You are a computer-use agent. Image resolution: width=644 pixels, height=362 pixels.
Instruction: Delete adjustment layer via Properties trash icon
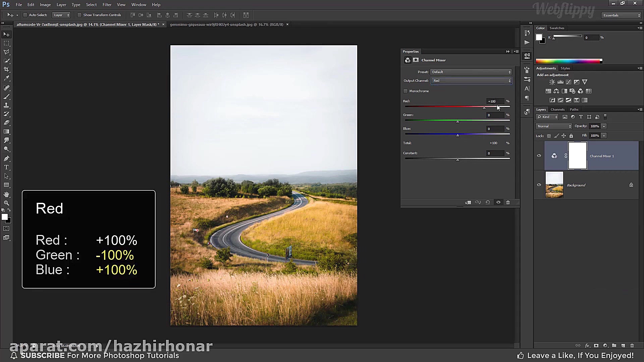click(x=508, y=202)
